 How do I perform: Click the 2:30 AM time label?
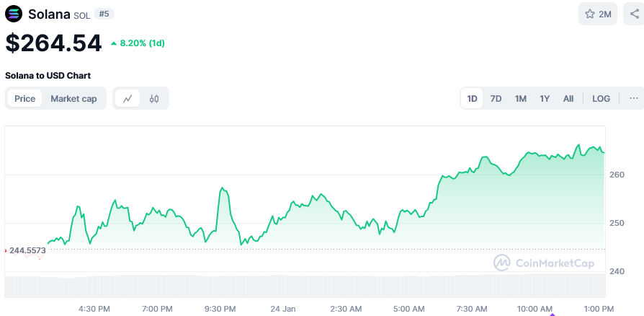click(346, 309)
